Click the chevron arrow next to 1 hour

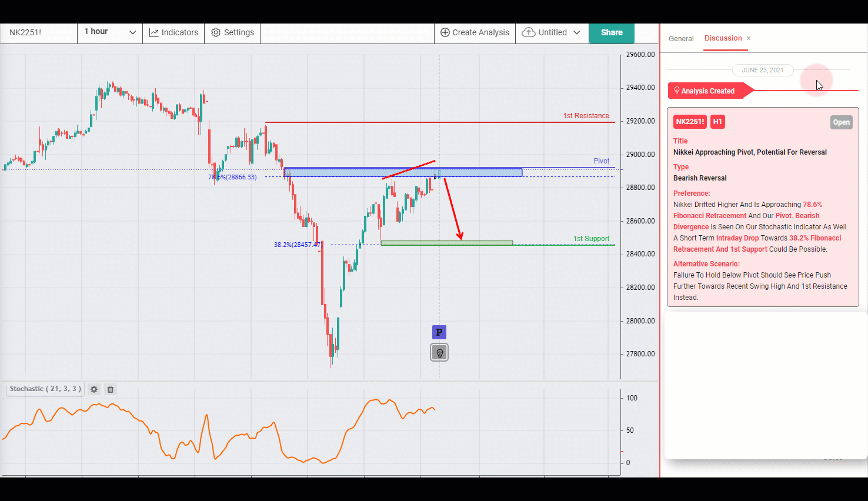[x=132, y=33]
